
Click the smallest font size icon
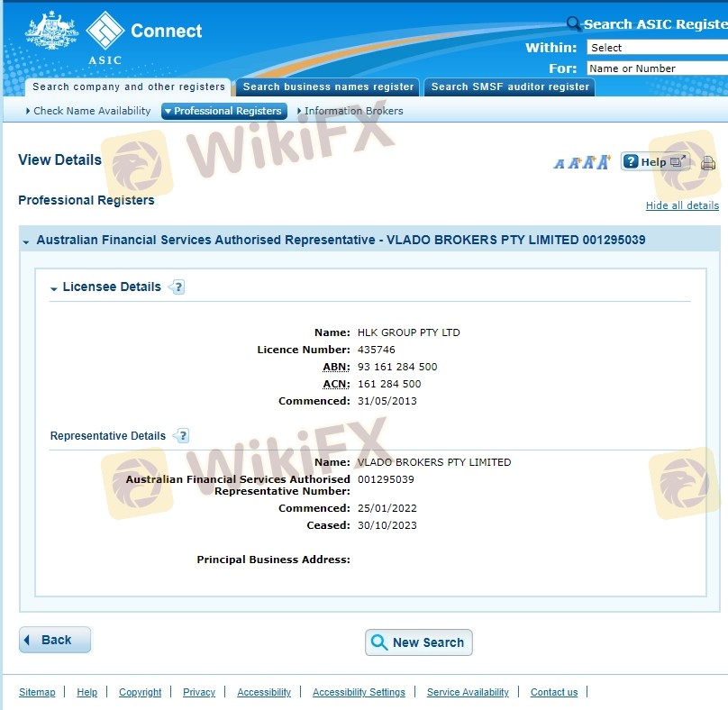click(x=559, y=163)
